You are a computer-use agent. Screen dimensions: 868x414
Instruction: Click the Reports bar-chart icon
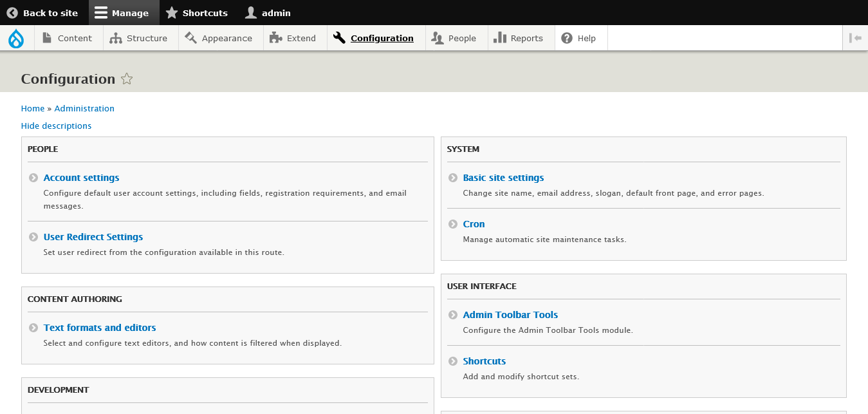(501, 38)
